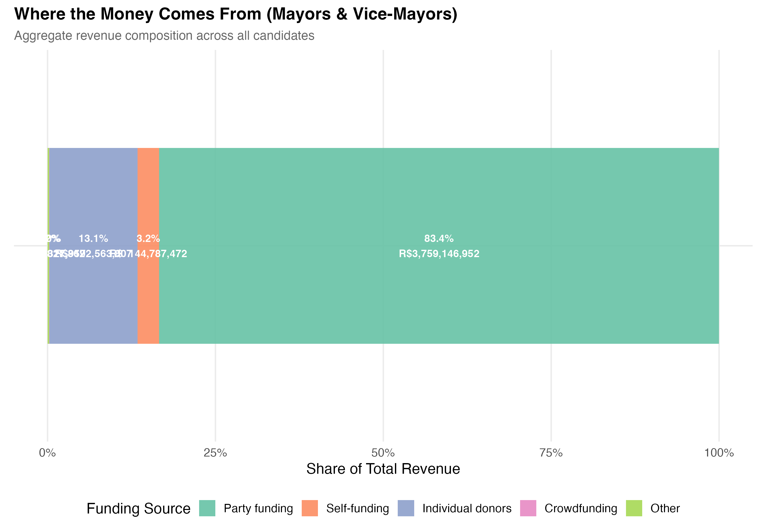Click the blue Individual donors bar segment
Viewport: 760px width, 532px height.
[93, 298]
